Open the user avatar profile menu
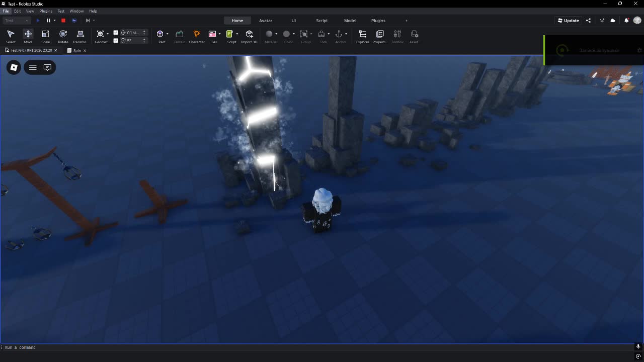644x362 pixels. (637, 21)
